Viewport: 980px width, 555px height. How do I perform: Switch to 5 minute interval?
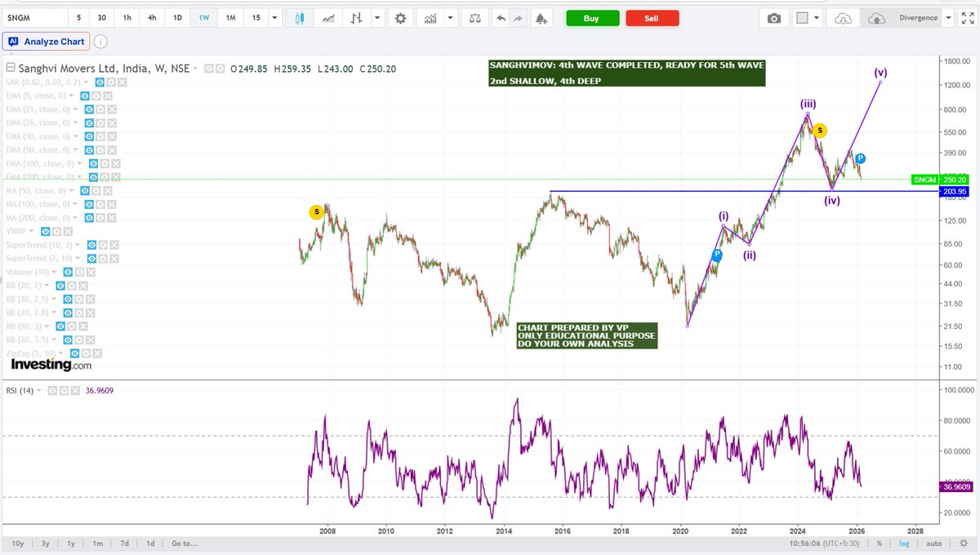[78, 18]
